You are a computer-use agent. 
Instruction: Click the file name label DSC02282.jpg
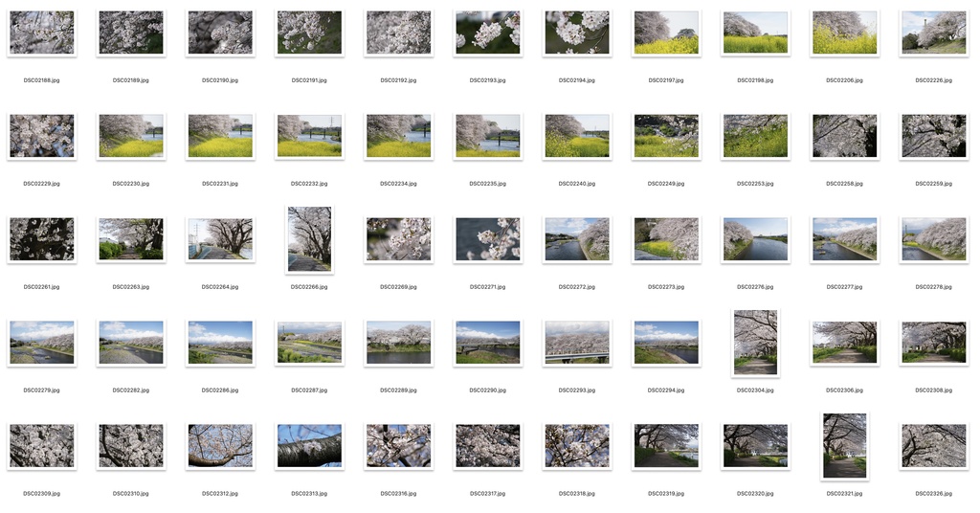[x=130, y=390]
